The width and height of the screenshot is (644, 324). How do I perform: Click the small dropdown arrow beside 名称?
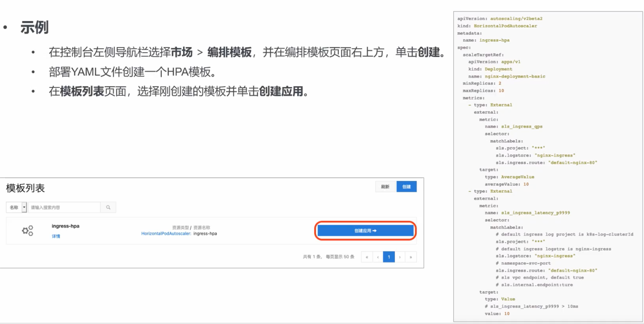point(24,207)
